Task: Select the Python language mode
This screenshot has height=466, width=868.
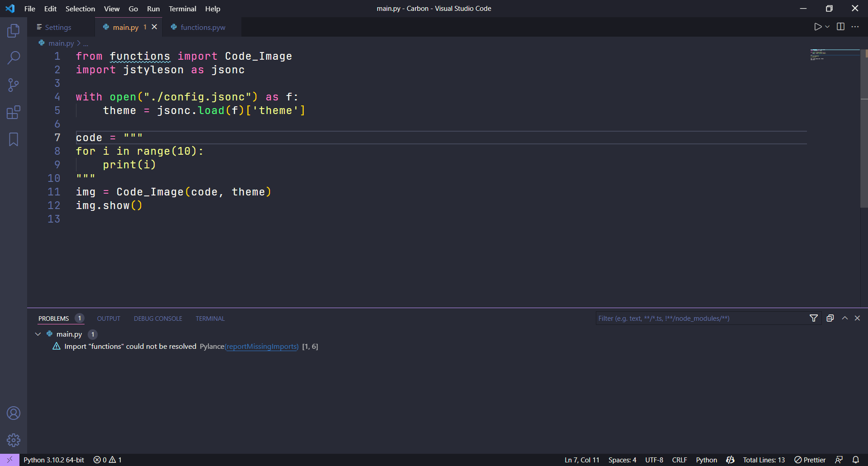Action: coord(706,460)
